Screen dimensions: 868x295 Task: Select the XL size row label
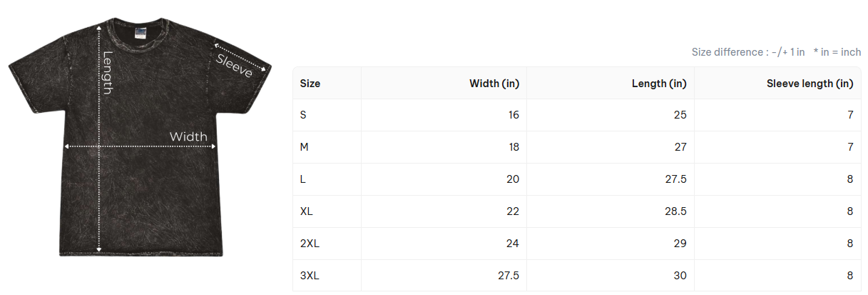307,211
